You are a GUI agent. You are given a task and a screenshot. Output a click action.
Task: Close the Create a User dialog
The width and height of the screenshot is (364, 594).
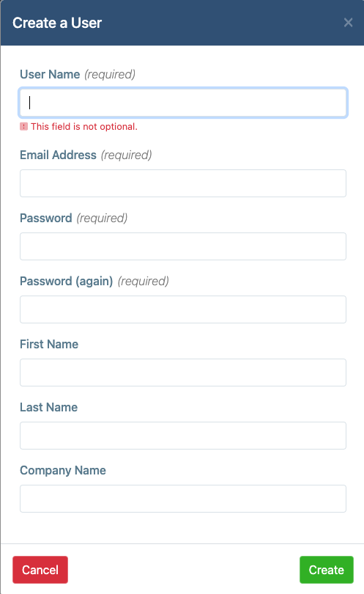[x=348, y=23]
